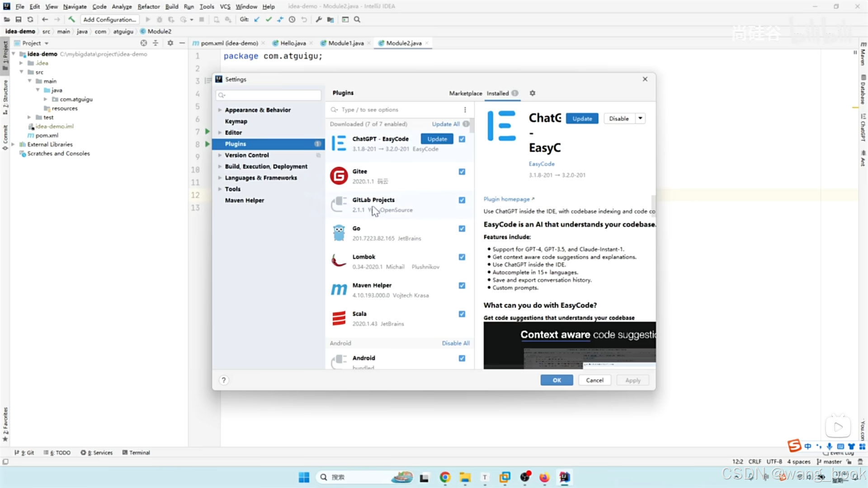The image size is (868, 488).
Task: Click the plugins search input field
Action: coord(397,110)
